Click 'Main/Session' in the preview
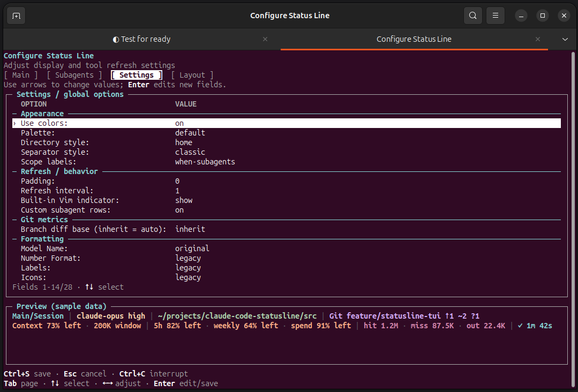578x392 pixels. pyautogui.click(x=37, y=316)
